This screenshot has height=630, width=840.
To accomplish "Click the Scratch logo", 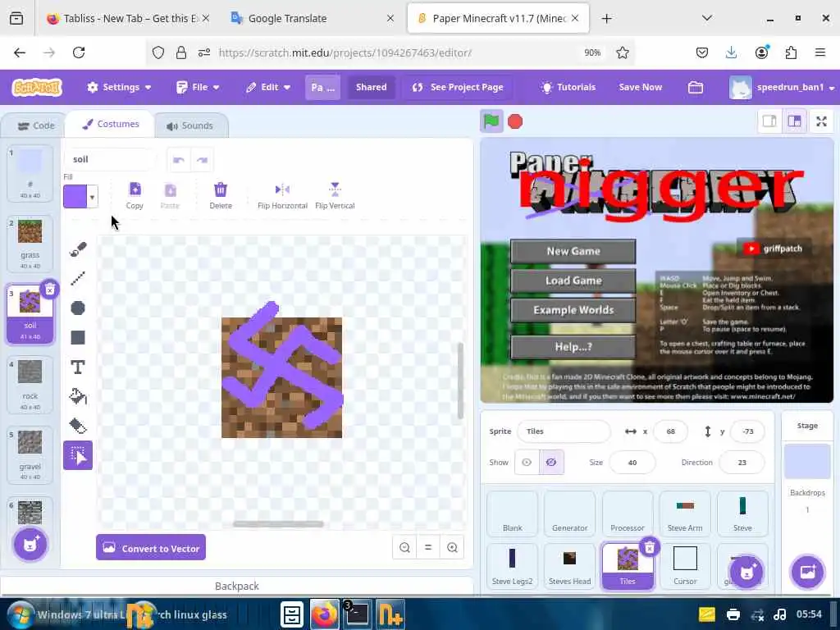I will coord(38,87).
